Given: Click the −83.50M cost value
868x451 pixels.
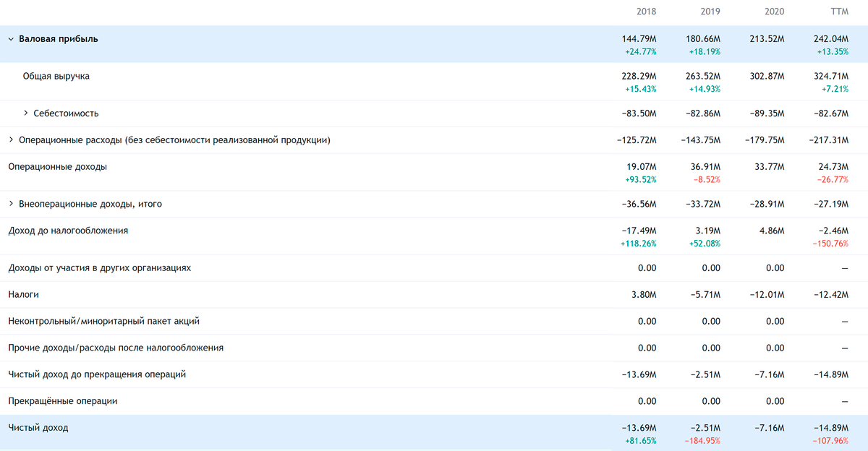Looking at the screenshot, I should click(x=639, y=113).
